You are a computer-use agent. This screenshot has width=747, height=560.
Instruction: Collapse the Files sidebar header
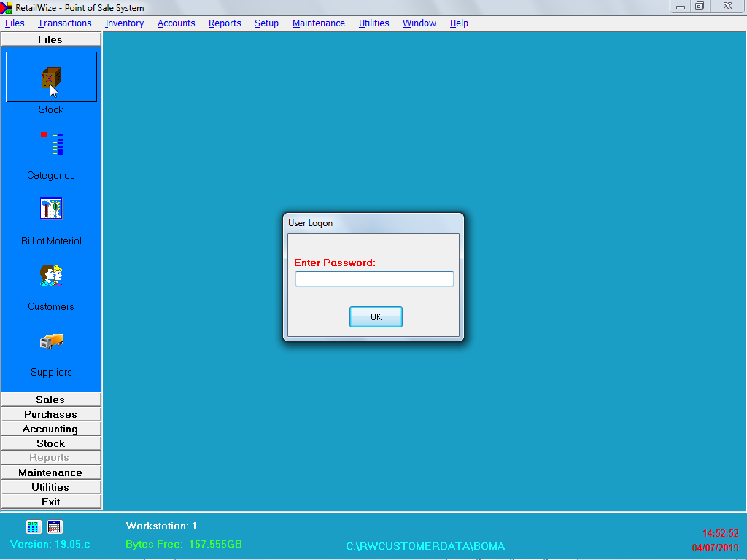[50, 39]
